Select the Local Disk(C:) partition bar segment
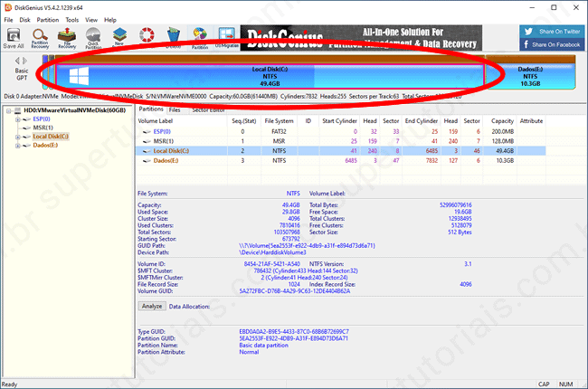 click(270, 76)
